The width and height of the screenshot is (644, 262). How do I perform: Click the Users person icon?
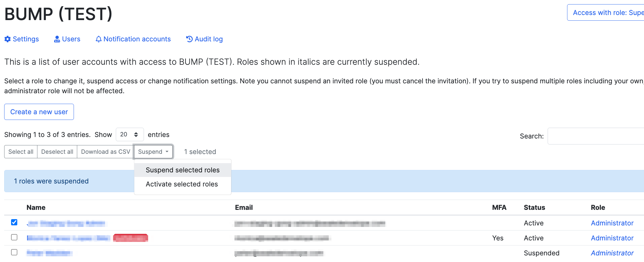pyautogui.click(x=57, y=39)
